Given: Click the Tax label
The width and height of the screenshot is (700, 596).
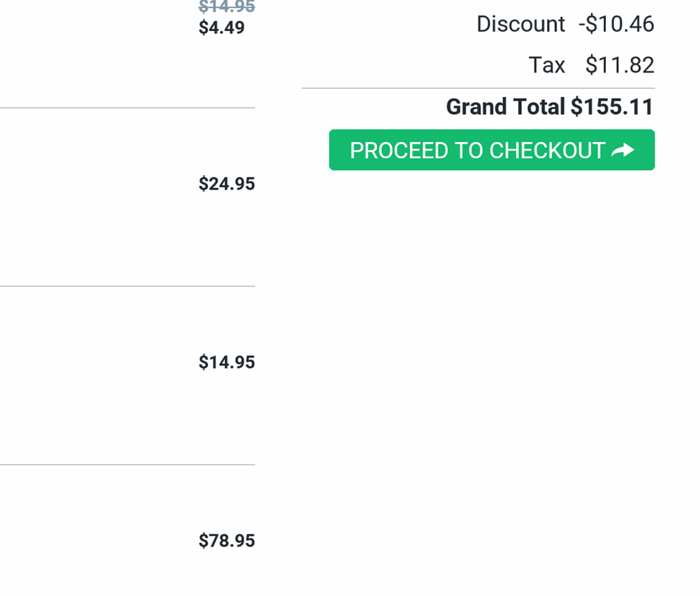Looking at the screenshot, I should pos(547,65).
